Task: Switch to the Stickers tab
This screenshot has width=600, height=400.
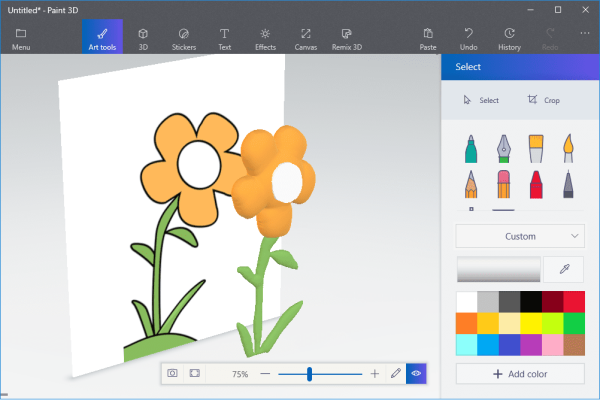Action: (183, 37)
